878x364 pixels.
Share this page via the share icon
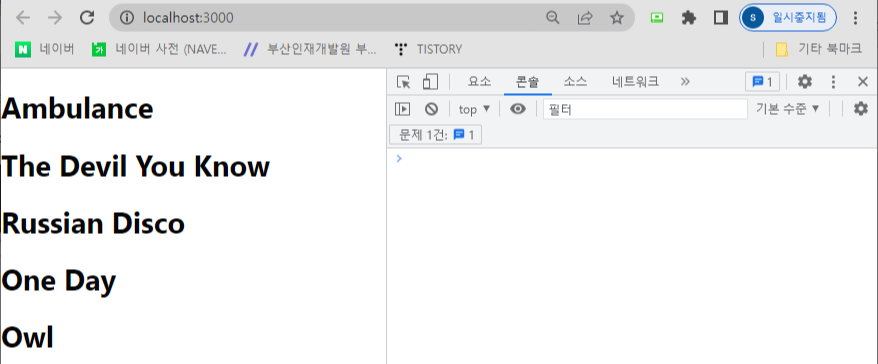(585, 18)
